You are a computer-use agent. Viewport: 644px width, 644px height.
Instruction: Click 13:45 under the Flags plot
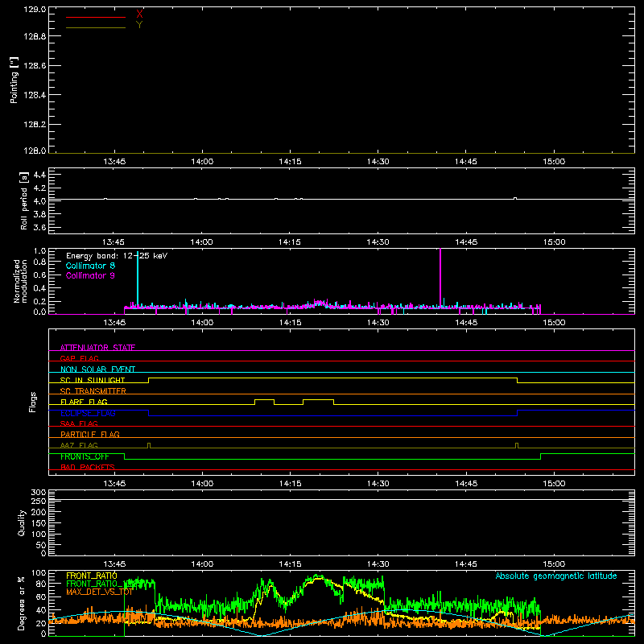tap(114, 484)
